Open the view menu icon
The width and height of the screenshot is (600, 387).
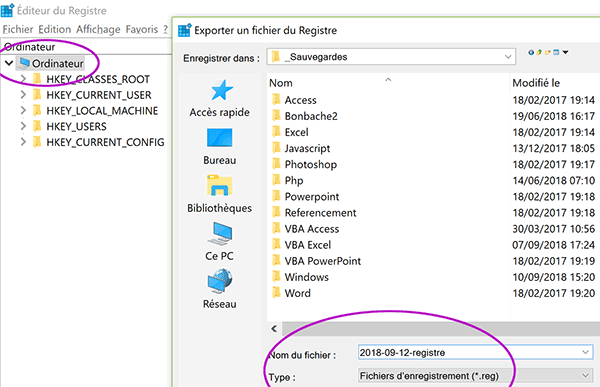tap(556, 52)
